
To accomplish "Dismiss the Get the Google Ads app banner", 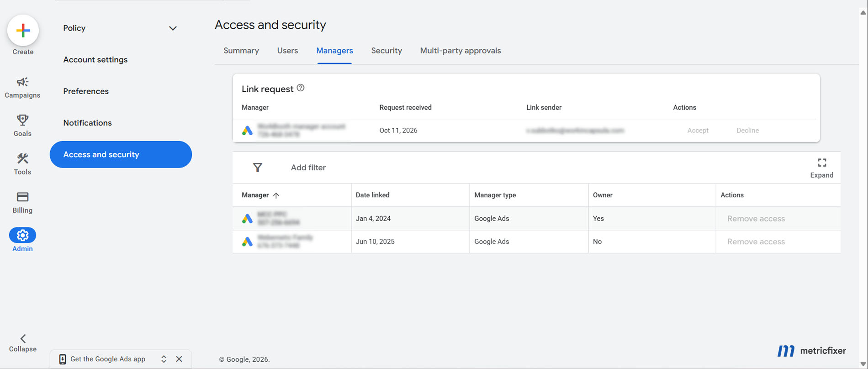I will coord(179,359).
